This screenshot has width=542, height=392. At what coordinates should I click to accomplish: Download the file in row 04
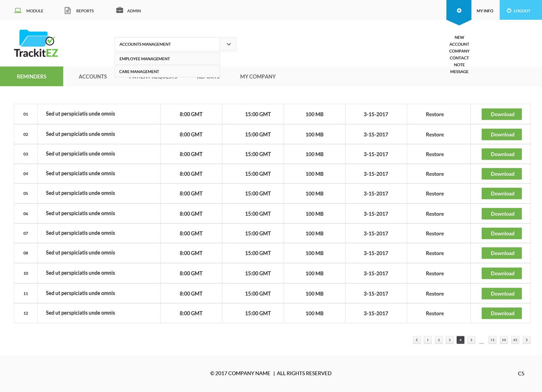point(502,174)
